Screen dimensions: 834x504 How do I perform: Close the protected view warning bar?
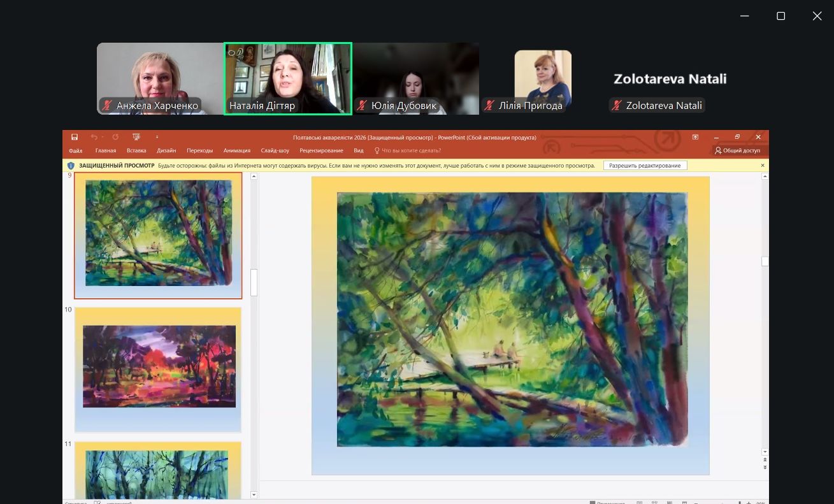point(763,166)
